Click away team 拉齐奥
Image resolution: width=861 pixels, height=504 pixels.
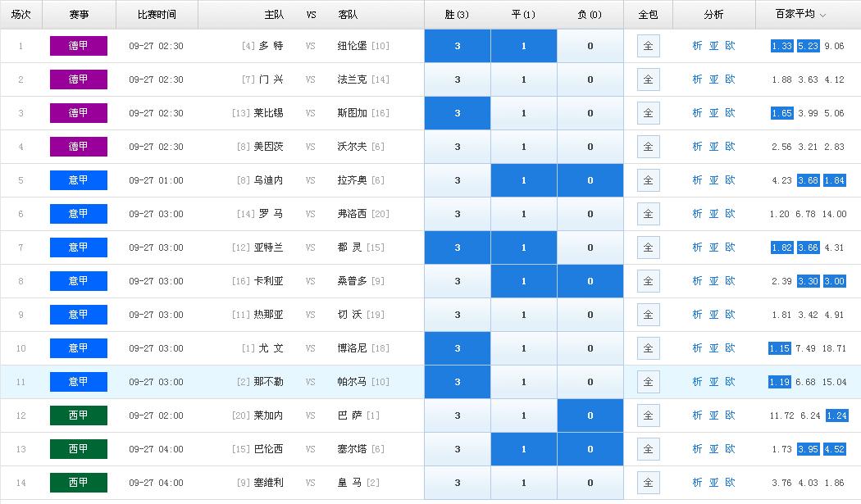coord(352,180)
